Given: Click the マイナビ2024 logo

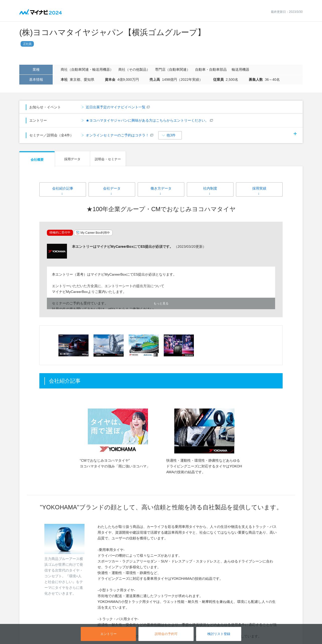Looking at the screenshot, I should [41, 12].
